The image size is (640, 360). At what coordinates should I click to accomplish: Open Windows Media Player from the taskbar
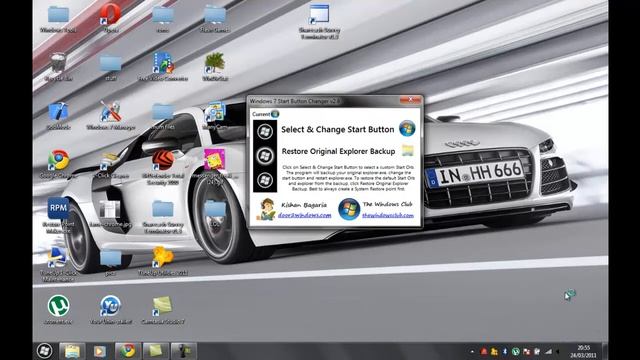(100, 351)
